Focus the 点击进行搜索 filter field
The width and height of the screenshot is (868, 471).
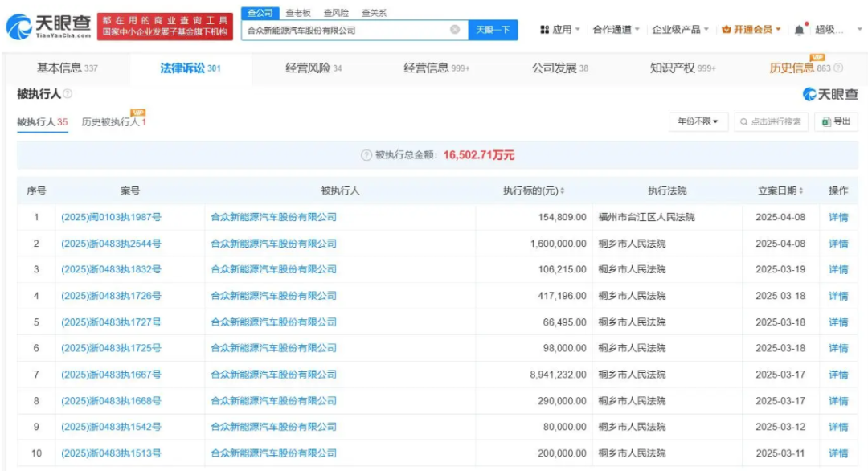point(771,121)
